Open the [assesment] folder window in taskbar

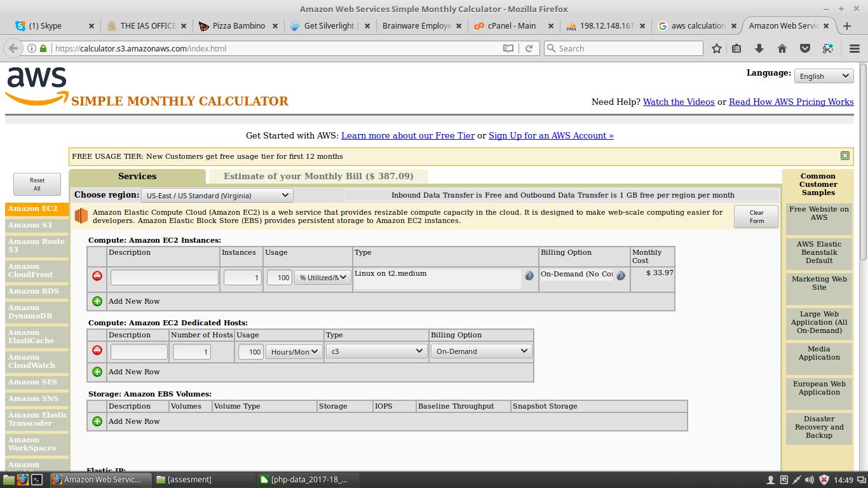pos(203,480)
